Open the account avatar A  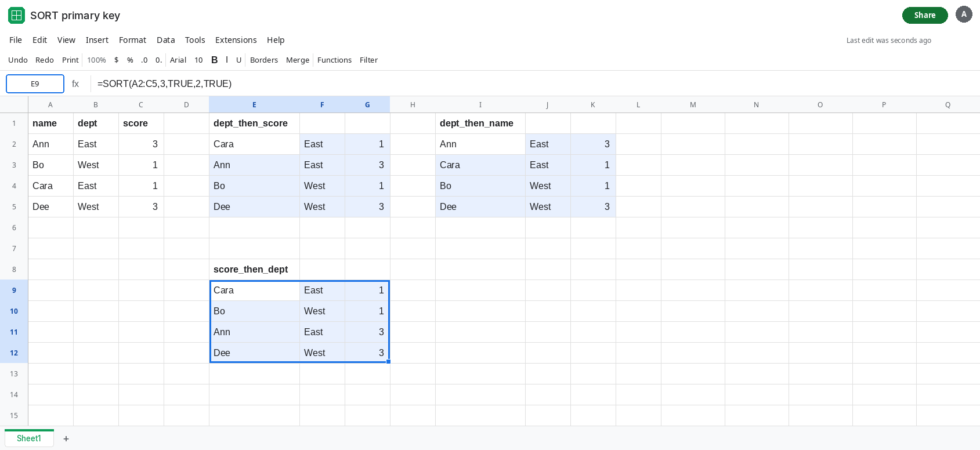(964, 14)
